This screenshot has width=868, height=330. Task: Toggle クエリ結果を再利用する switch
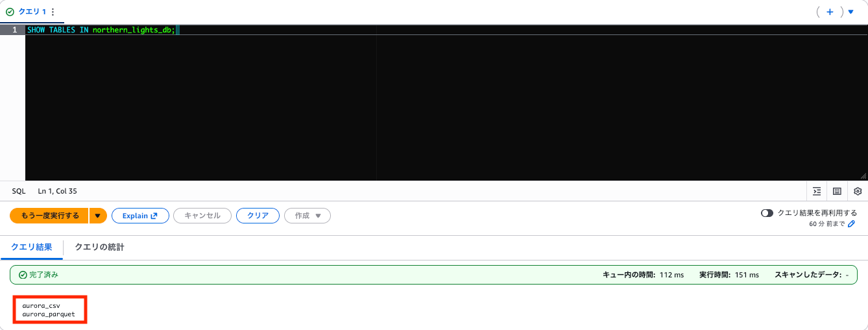click(x=767, y=213)
